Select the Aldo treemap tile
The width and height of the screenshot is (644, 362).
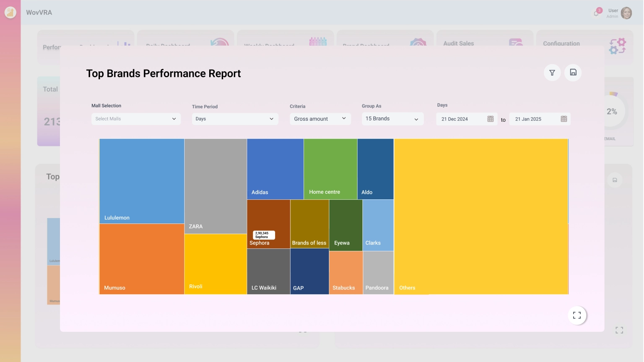(x=376, y=169)
